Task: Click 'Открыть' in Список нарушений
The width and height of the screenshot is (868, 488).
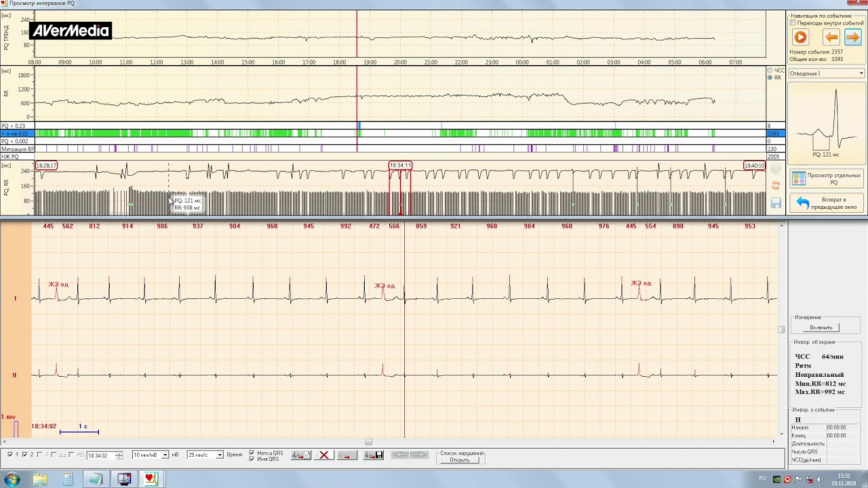Action: tap(459, 460)
